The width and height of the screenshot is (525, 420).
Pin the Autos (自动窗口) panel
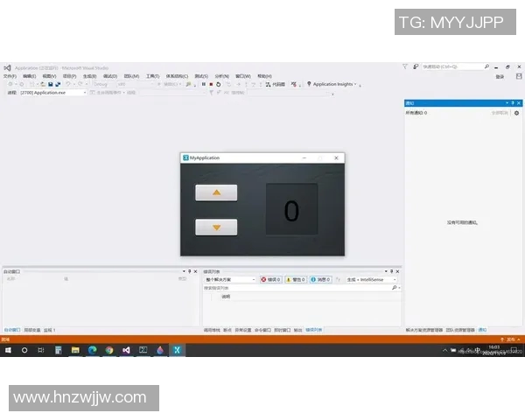(190, 271)
